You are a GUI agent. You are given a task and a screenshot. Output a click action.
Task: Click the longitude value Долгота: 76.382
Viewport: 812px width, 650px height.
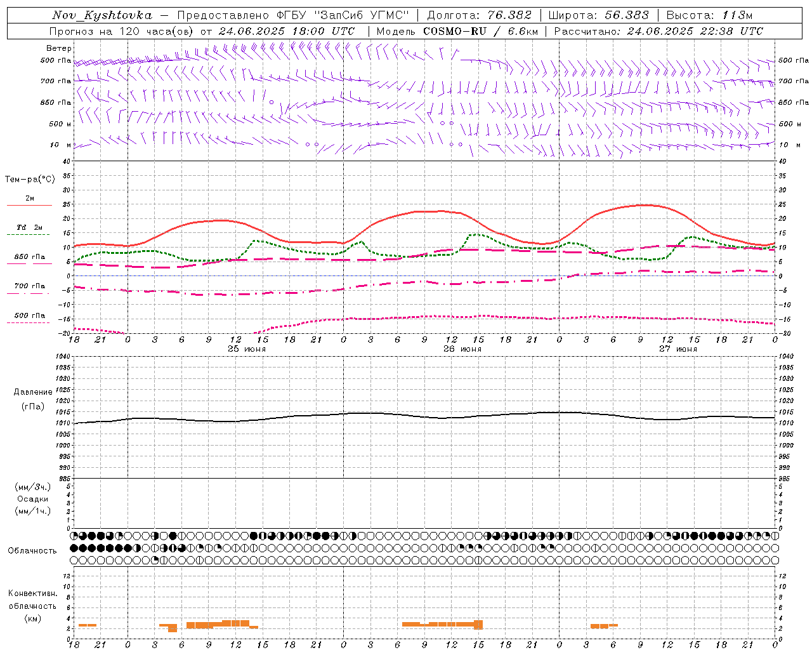pyautogui.click(x=479, y=15)
